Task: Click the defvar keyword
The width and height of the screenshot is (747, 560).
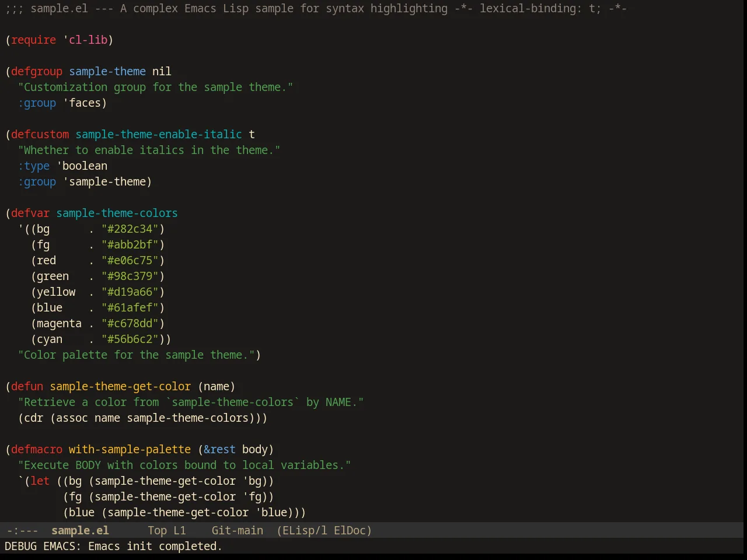Action: 30,213
